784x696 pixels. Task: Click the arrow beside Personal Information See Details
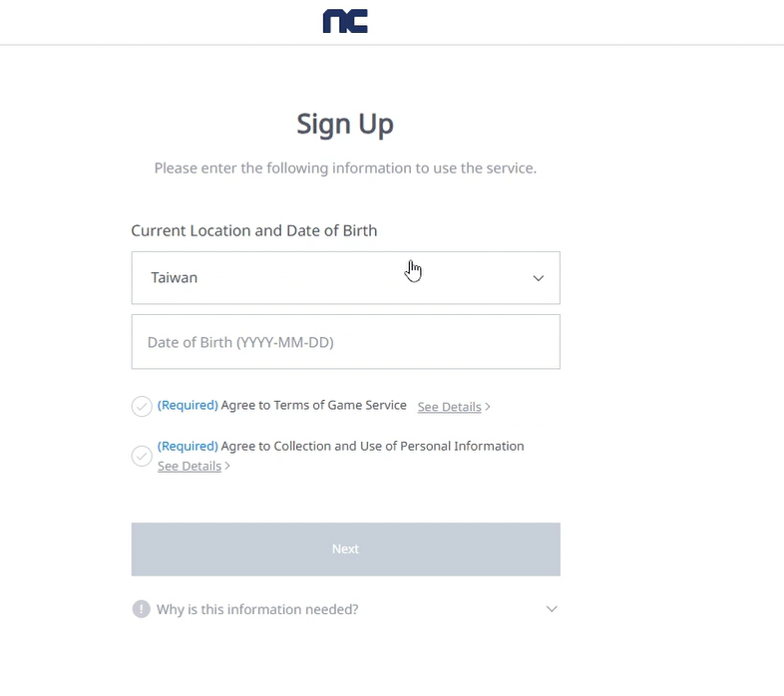pos(227,466)
